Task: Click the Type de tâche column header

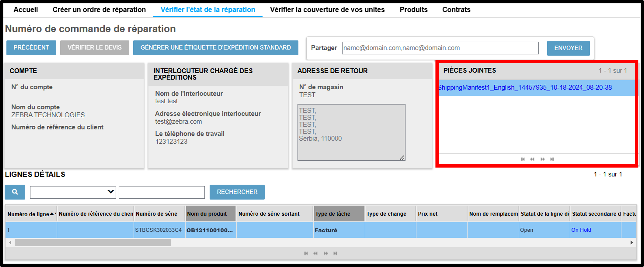Action: tap(339, 214)
